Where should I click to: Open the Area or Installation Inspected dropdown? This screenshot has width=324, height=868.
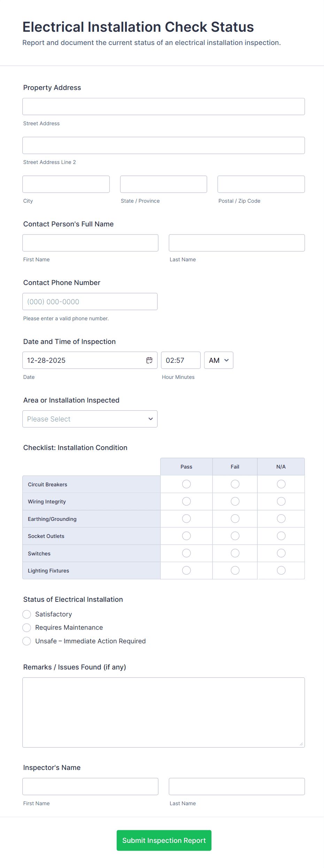pyautogui.click(x=90, y=419)
